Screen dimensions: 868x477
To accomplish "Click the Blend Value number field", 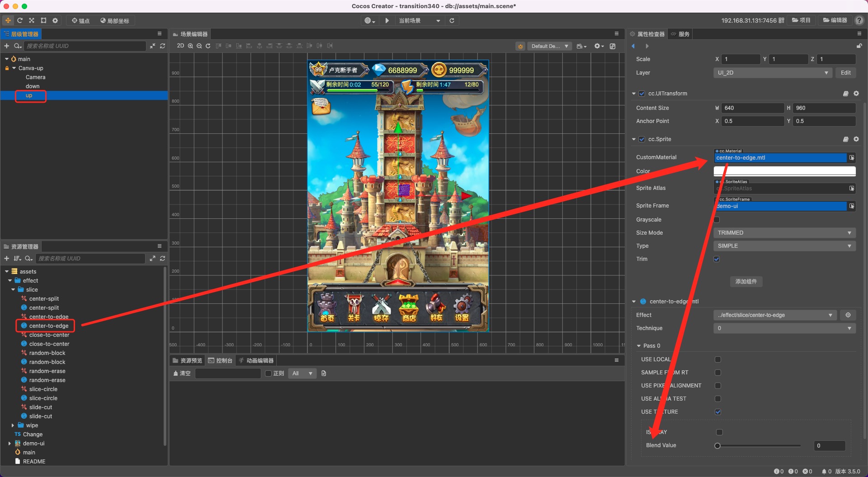I will [829, 446].
